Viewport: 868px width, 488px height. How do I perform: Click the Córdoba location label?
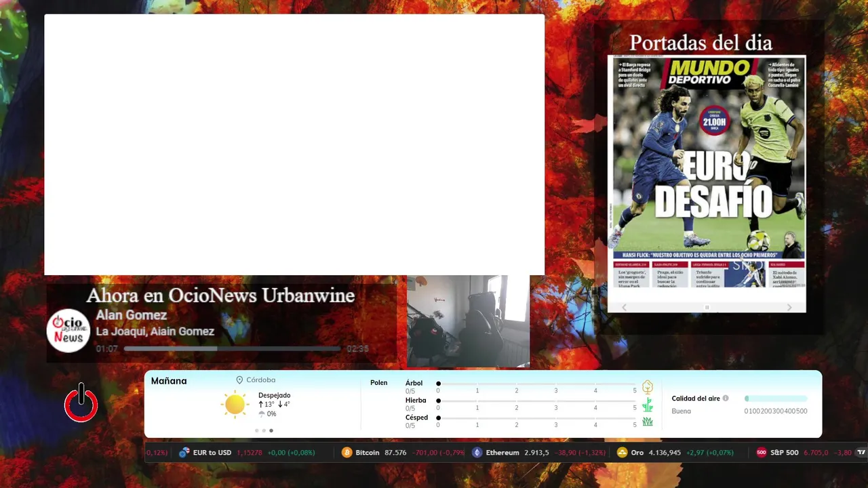point(260,380)
